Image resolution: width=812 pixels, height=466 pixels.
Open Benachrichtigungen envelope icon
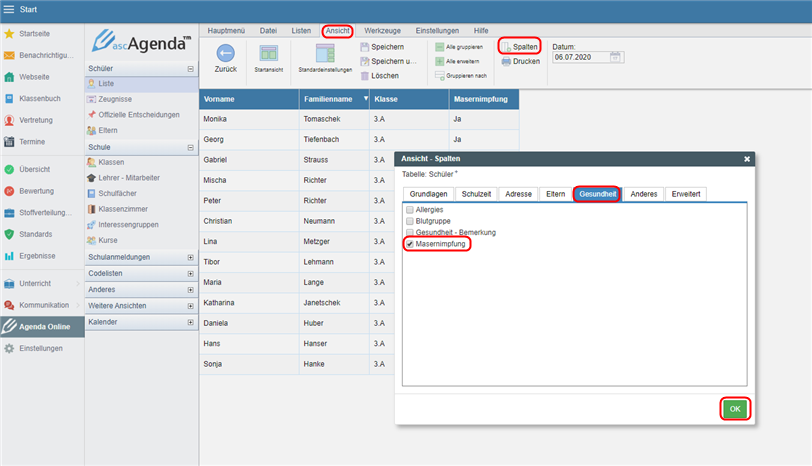9,55
